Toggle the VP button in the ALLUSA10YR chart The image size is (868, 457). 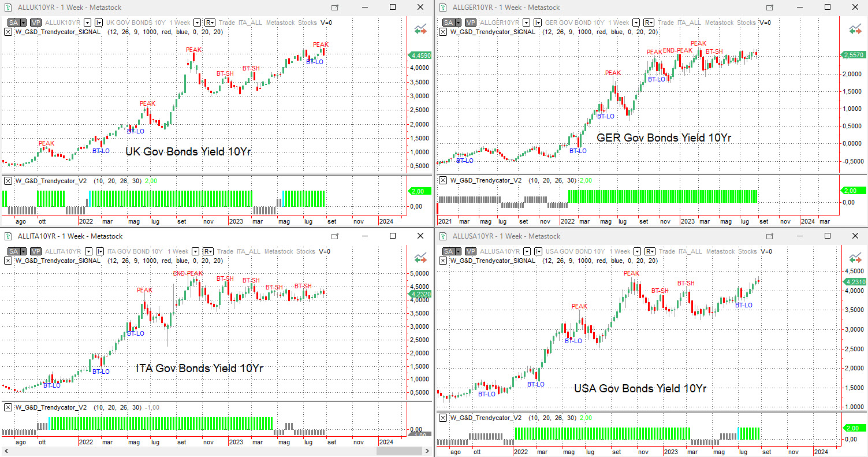[x=471, y=251]
